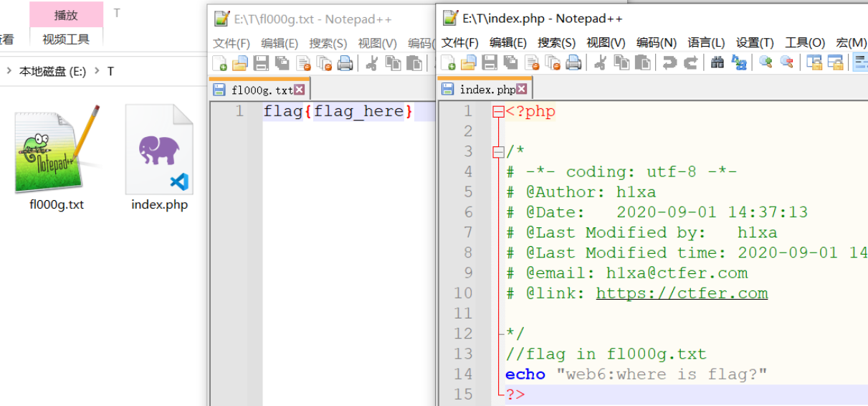Open 编辑(E) menu in fl000g.txt window
The width and height of the screenshot is (868, 406).
(x=280, y=43)
